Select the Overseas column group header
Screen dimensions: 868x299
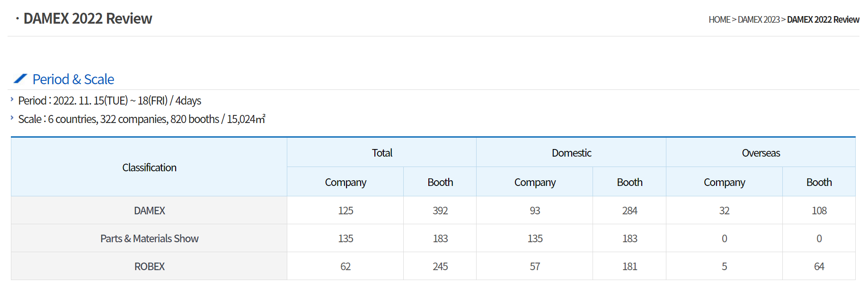pos(761,153)
